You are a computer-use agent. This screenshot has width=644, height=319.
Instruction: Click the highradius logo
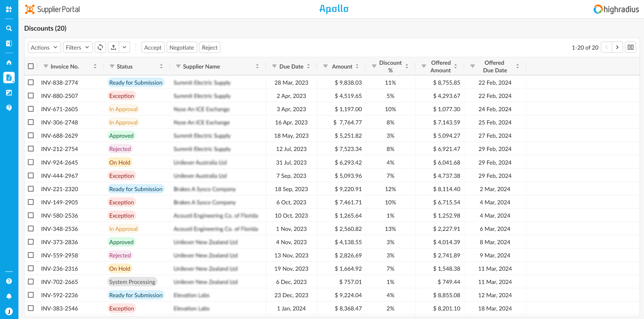616,9
